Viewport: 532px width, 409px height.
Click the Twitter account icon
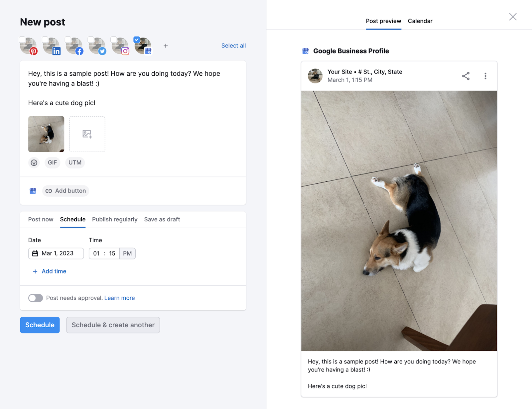tap(97, 46)
